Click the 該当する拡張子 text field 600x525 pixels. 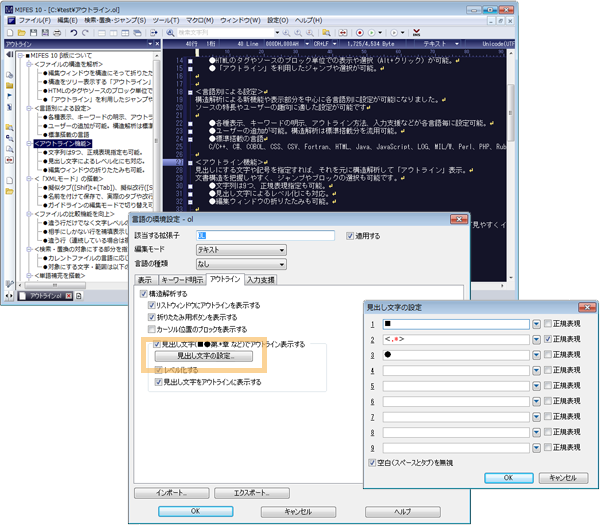[264, 235]
